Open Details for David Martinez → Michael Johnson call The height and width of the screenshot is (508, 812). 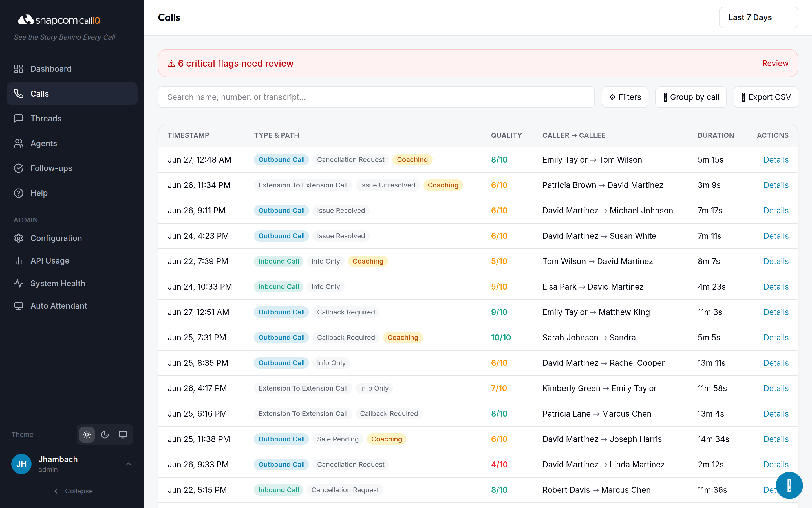(776, 211)
